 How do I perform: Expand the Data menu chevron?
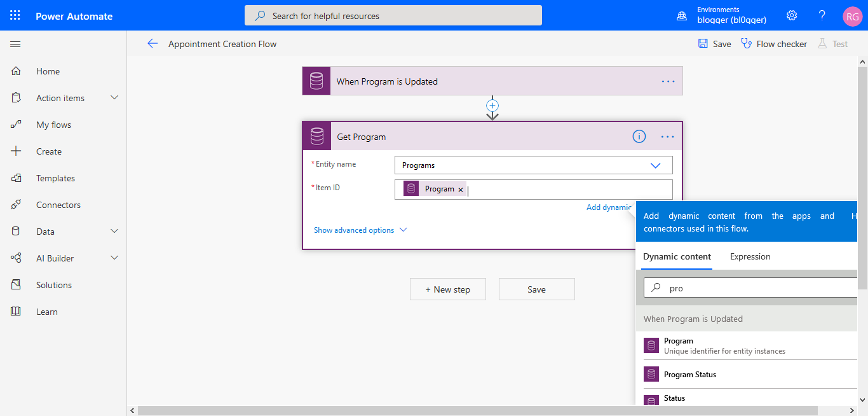tap(115, 231)
